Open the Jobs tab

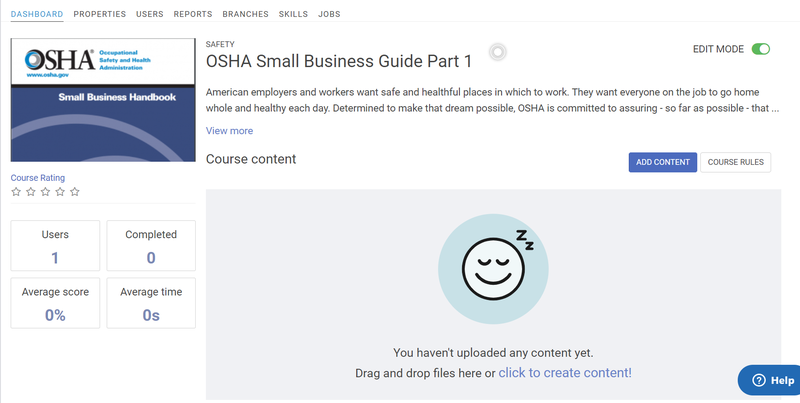(x=329, y=14)
